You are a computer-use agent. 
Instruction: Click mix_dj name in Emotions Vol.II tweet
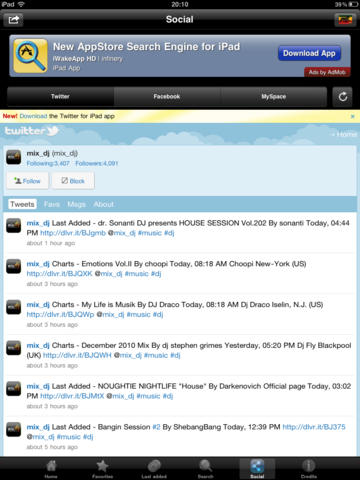38,264
